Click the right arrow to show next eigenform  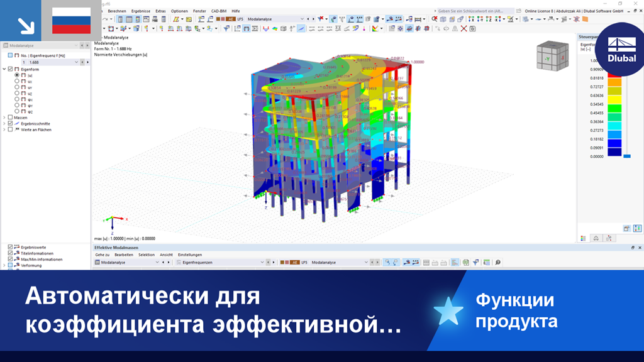87,62
